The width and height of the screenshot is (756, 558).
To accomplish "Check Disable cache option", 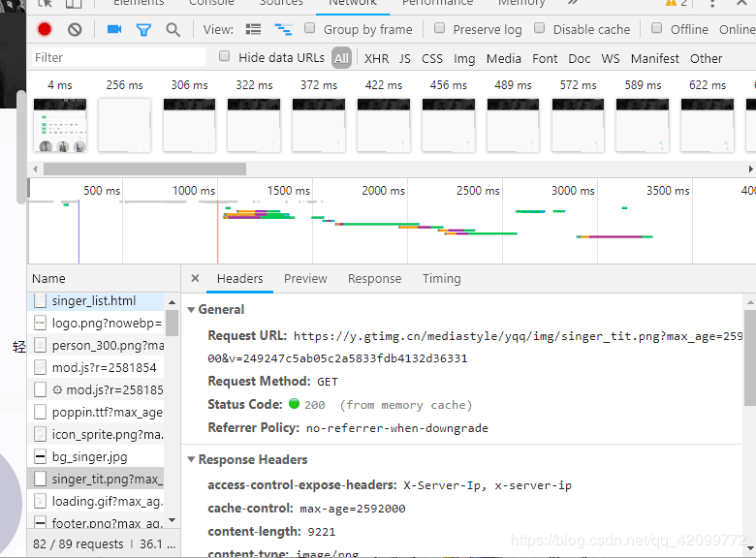I will [x=540, y=28].
